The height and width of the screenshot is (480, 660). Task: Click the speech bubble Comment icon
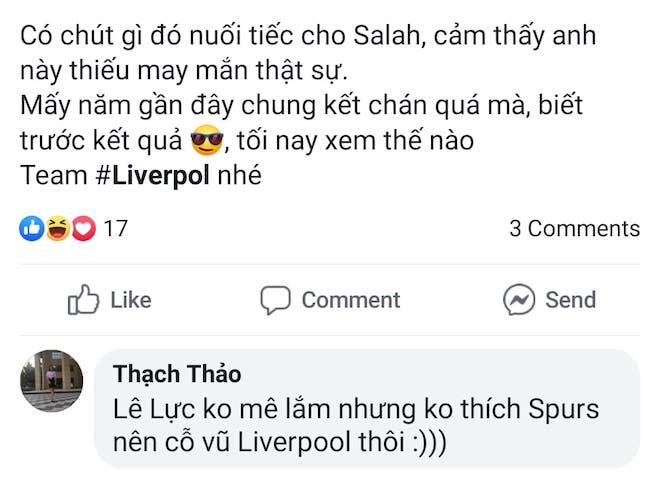(275, 300)
